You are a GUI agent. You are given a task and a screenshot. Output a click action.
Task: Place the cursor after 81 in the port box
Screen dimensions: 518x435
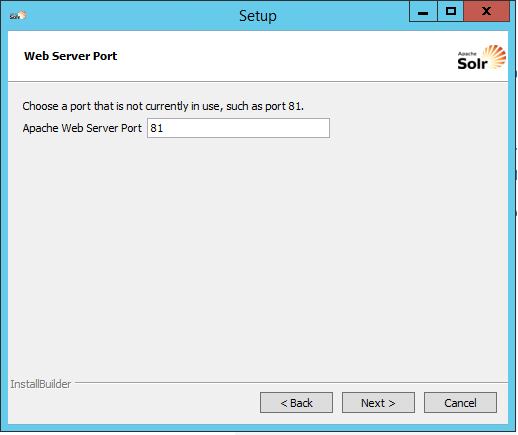[164, 128]
